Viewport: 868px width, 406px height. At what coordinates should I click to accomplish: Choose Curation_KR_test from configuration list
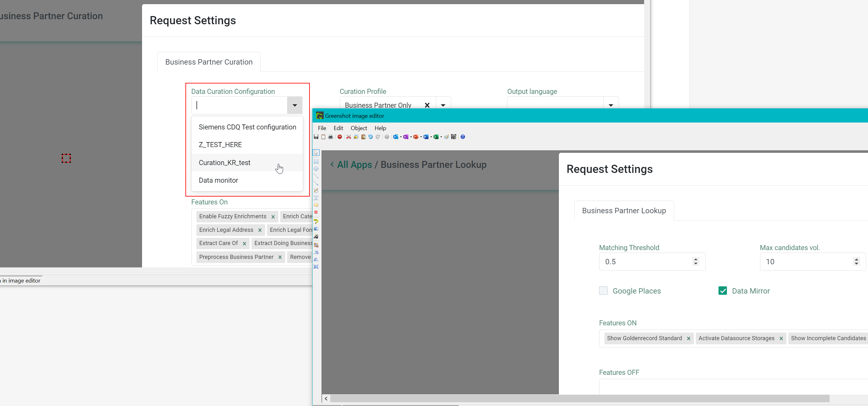pyautogui.click(x=225, y=163)
